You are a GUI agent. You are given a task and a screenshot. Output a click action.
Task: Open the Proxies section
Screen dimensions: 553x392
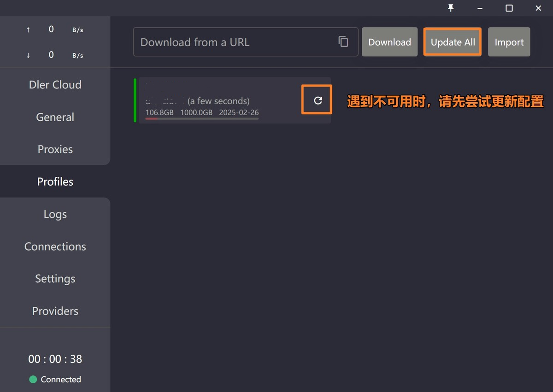(55, 149)
